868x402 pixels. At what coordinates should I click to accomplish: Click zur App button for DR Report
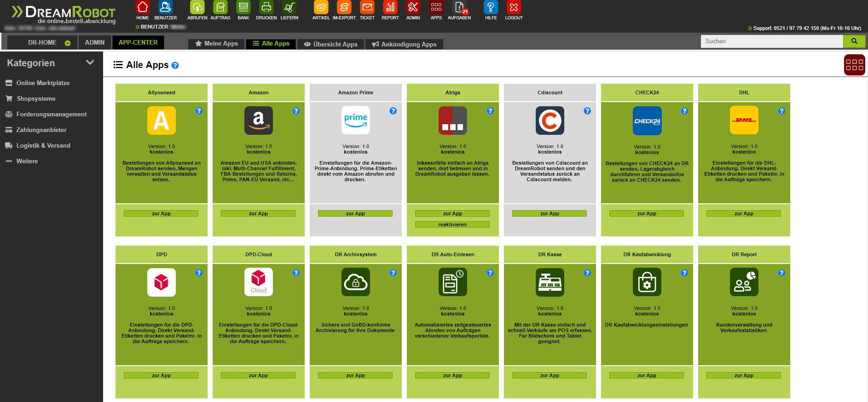coord(744,375)
